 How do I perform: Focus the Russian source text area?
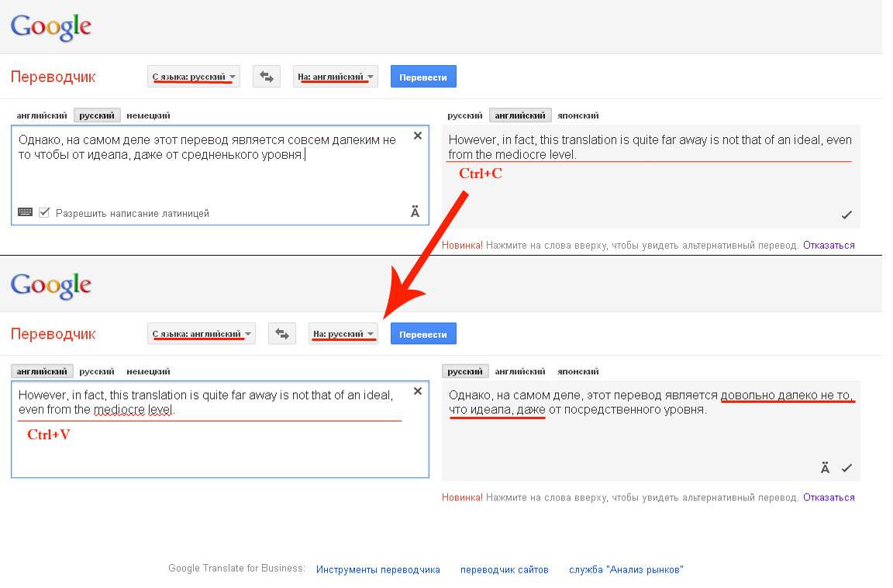(x=220, y=175)
